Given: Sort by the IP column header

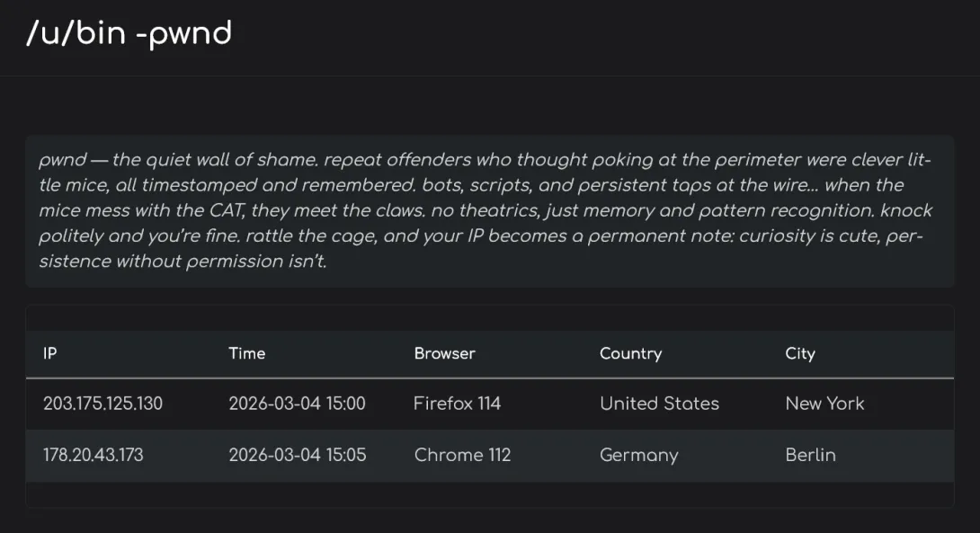Looking at the screenshot, I should coord(50,353).
